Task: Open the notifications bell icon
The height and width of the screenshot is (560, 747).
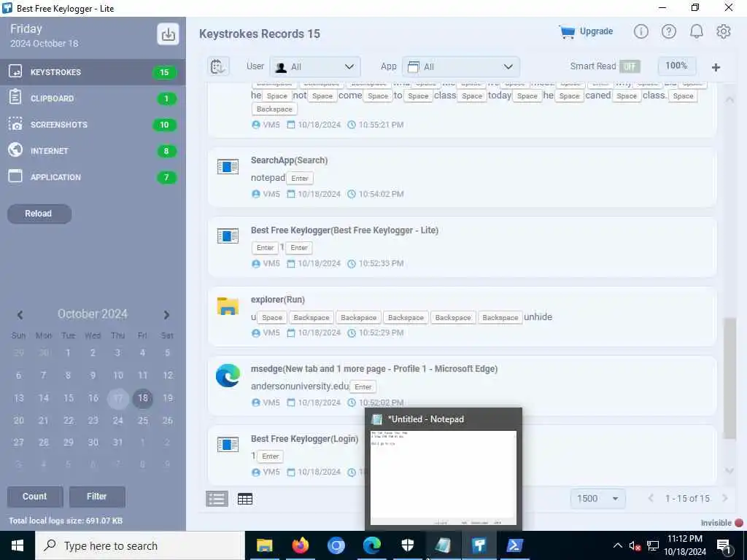Action: tap(697, 31)
